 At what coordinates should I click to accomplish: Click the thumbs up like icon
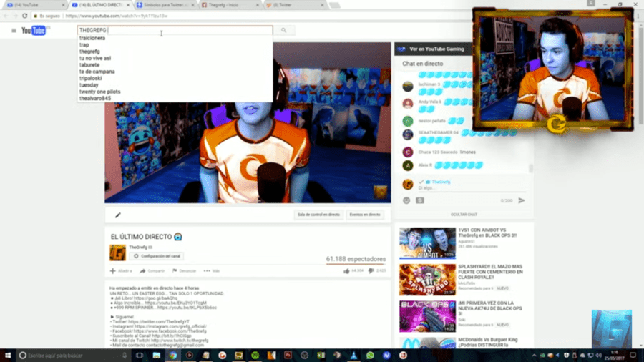pyautogui.click(x=346, y=271)
